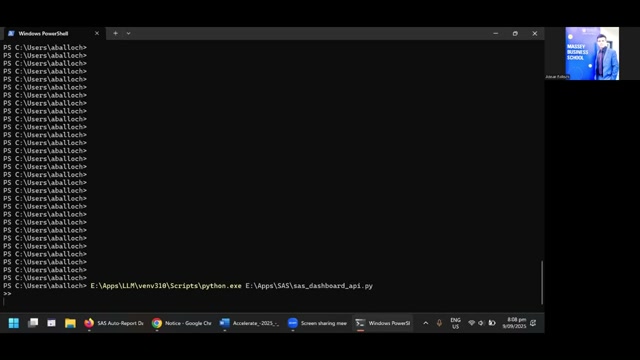Close the Windows PowerShell tab
Screen dimensions: 640x360
(97, 33)
